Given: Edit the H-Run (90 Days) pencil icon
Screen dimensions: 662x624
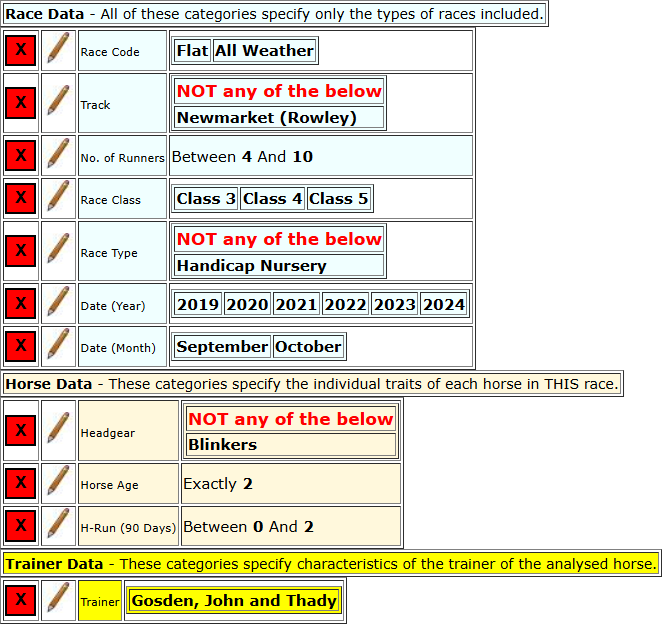Looking at the screenshot, I should (x=58, y=526).
